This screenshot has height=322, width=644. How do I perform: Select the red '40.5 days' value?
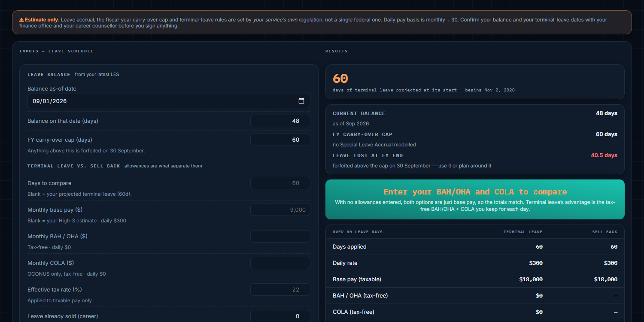tap(604, 155)
